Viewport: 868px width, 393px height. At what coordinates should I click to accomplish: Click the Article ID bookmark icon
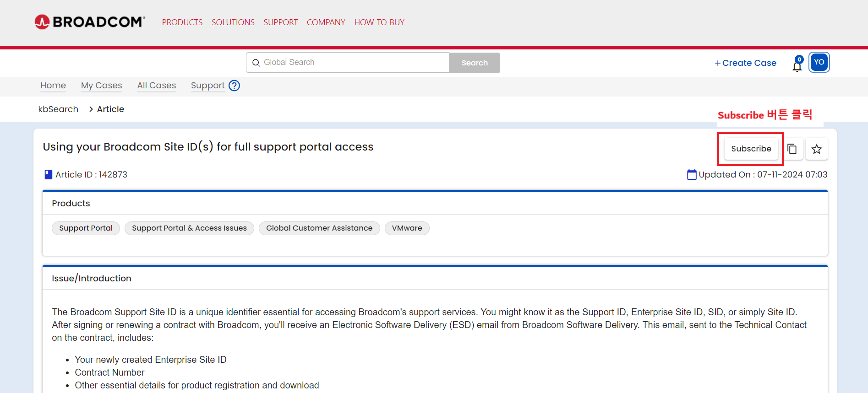coord(48,175)
